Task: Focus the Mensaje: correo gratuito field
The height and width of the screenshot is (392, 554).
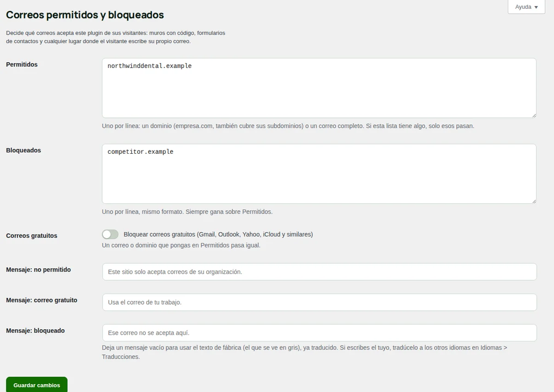Action: [x=319, y=302]
